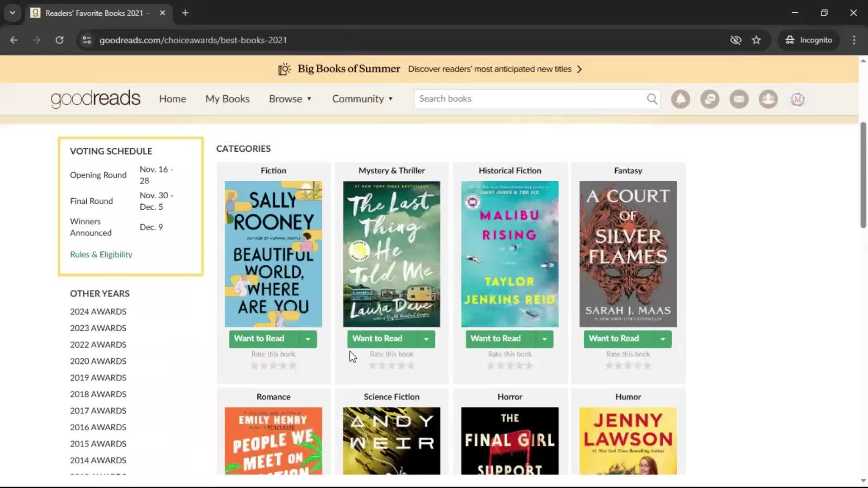Open the 2022 Awards page
Viewport: 868px width, 488px height.
98,344
